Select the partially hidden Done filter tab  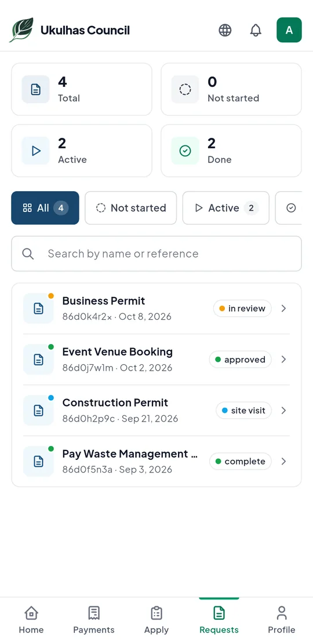tap(289, 208)
